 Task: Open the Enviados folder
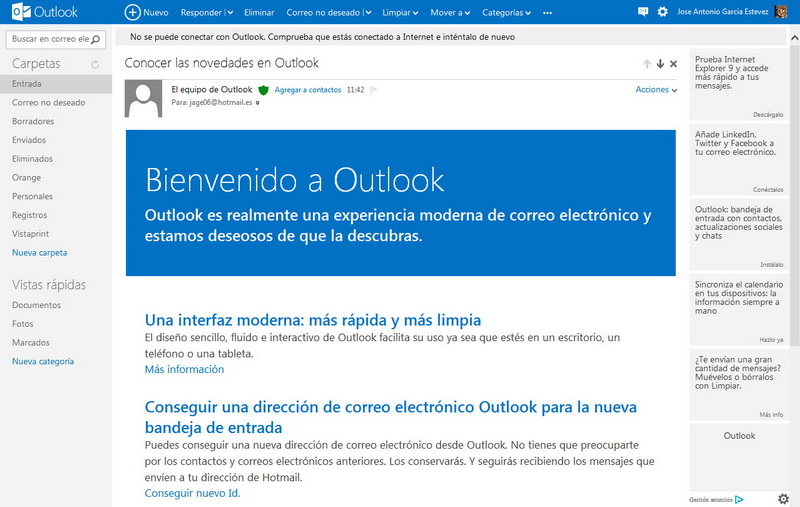pos(29,140)
